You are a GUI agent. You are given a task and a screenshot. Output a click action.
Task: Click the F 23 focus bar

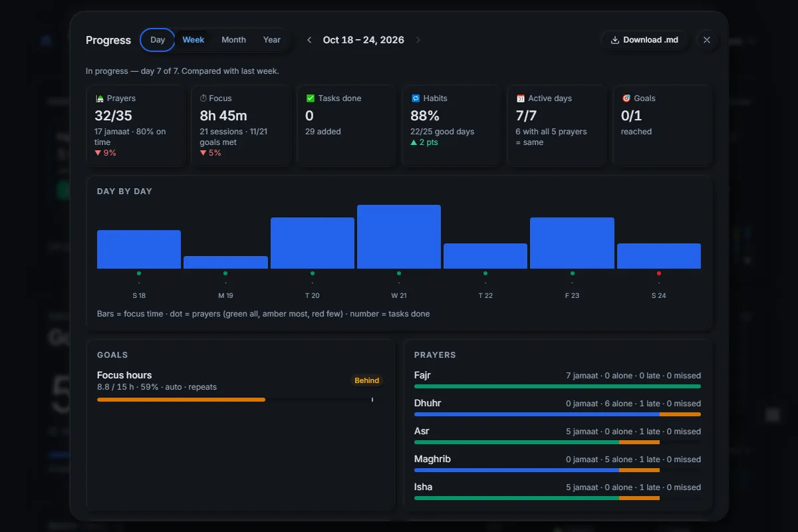tap(572, 243)
